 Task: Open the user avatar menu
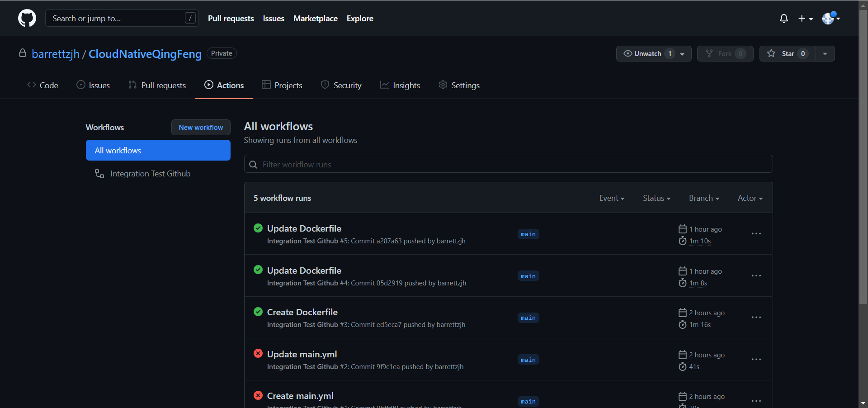[831, 19]
